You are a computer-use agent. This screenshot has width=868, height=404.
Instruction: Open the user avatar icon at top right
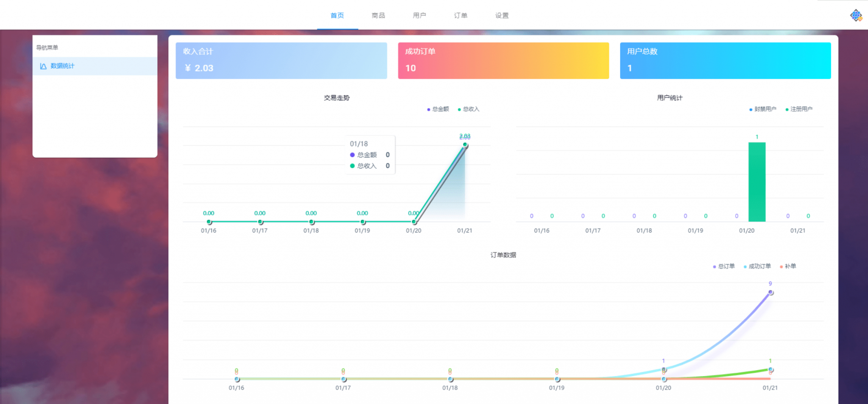(856, 16)
